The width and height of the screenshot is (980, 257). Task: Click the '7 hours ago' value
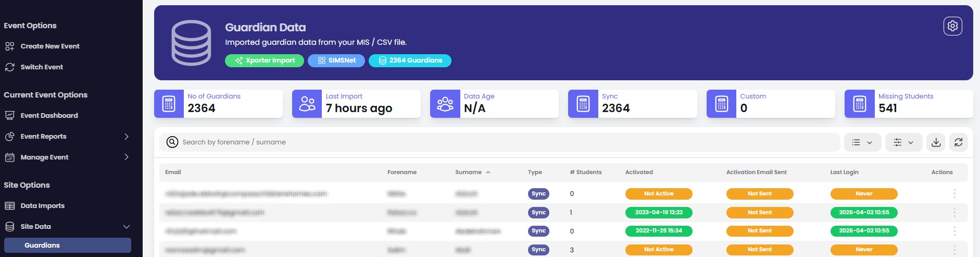[359, 108]
